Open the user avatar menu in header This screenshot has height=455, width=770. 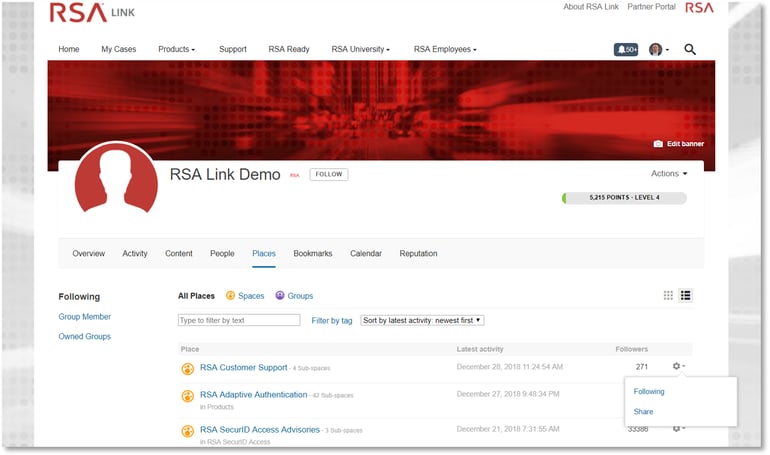pos(659,49)
